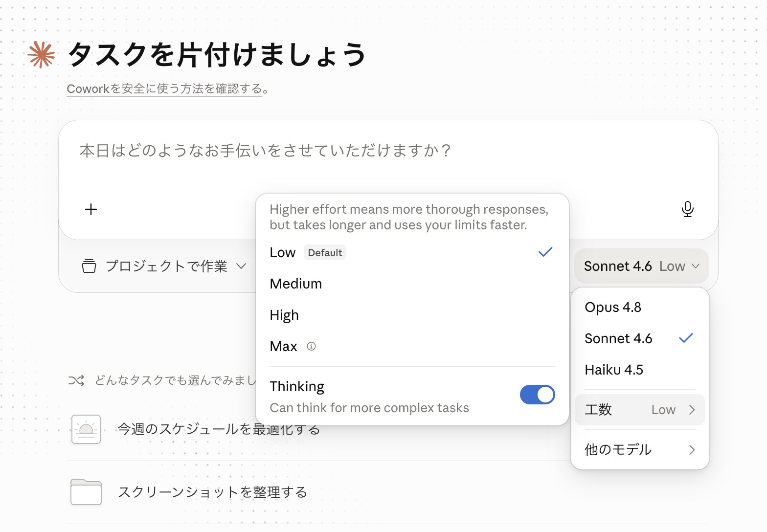This screenshot has height=532, width=767.
Task: Click the shuffle tasks icon
Action: click(76, 380)
